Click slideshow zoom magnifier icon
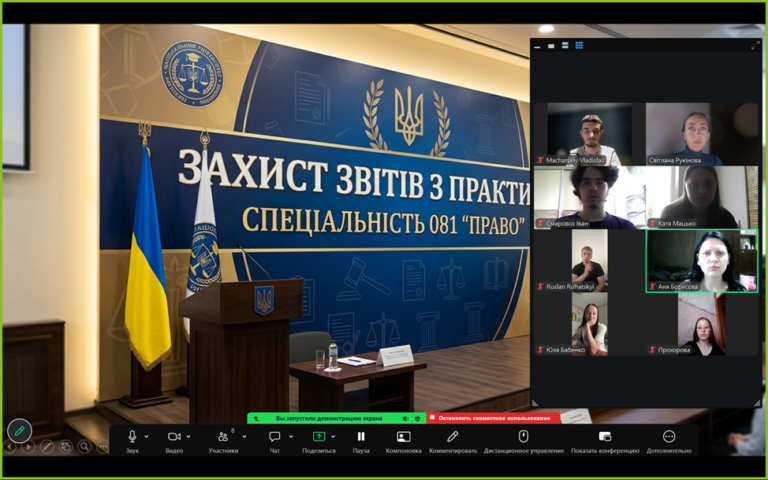The width and height of the screenshot is (768, 480). point(84,447)
